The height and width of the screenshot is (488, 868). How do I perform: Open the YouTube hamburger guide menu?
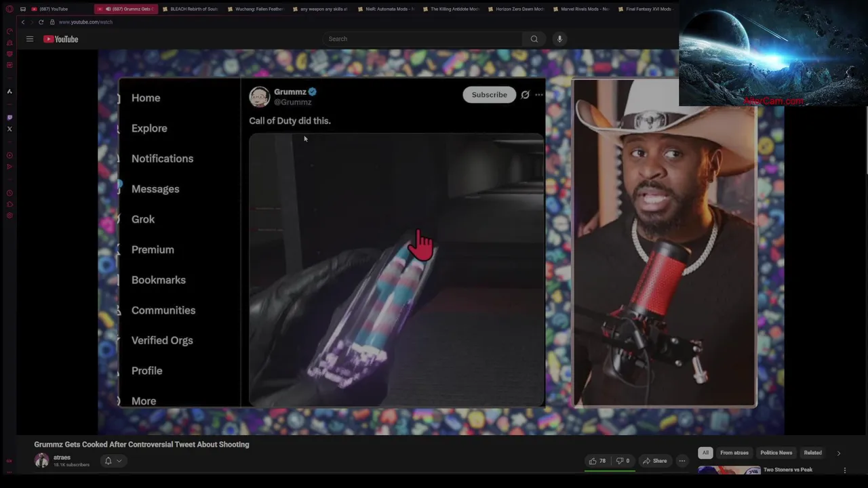pyautogui.click(x=30, y=39)
